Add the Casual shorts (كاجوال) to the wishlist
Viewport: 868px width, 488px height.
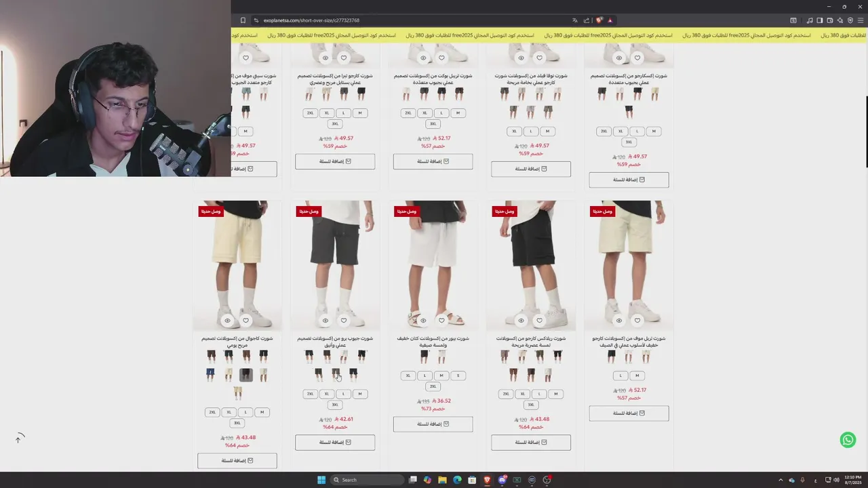tap(245, 321)
